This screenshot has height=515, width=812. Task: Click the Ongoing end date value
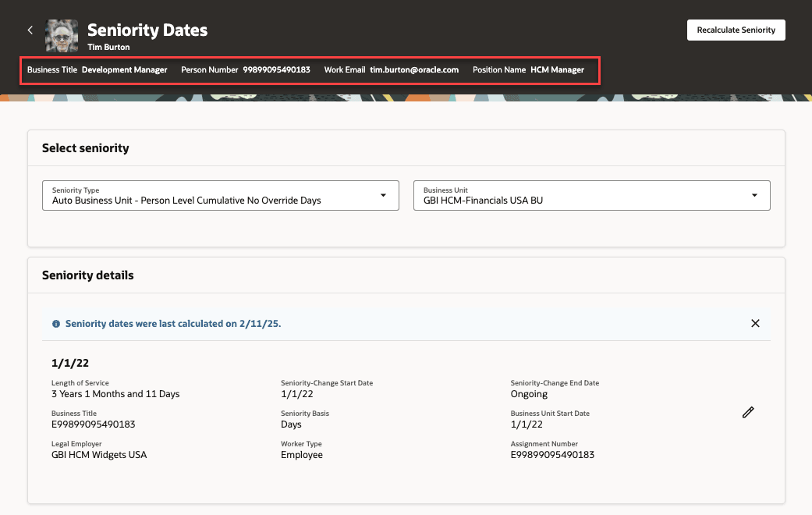pyautogui.click(x=529, y=394)
